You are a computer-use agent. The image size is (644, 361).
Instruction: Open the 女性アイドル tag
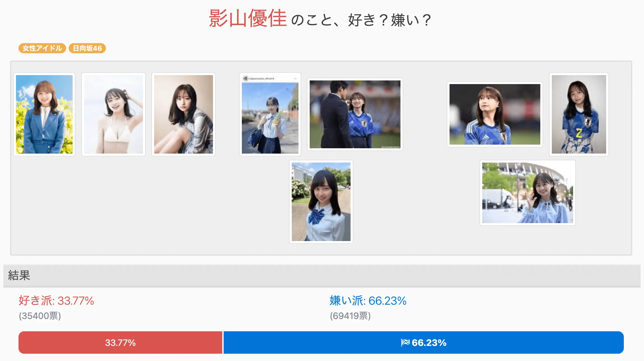click(x=42, y=48)
